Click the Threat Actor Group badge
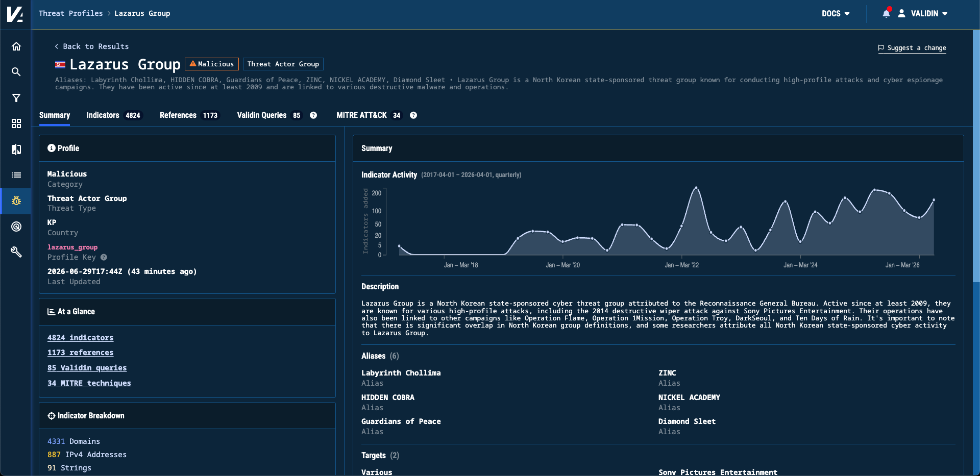The image size is (980, 476). pos(283,64)
